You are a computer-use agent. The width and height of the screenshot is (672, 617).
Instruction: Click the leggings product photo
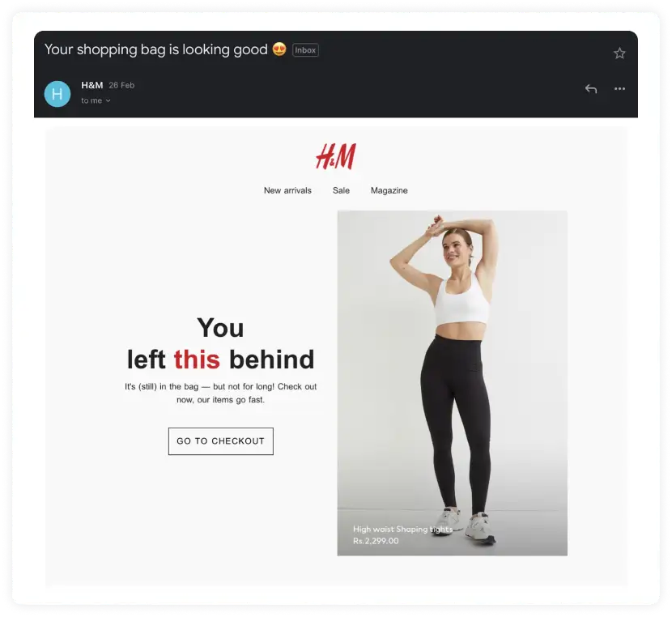coord(452,383)
